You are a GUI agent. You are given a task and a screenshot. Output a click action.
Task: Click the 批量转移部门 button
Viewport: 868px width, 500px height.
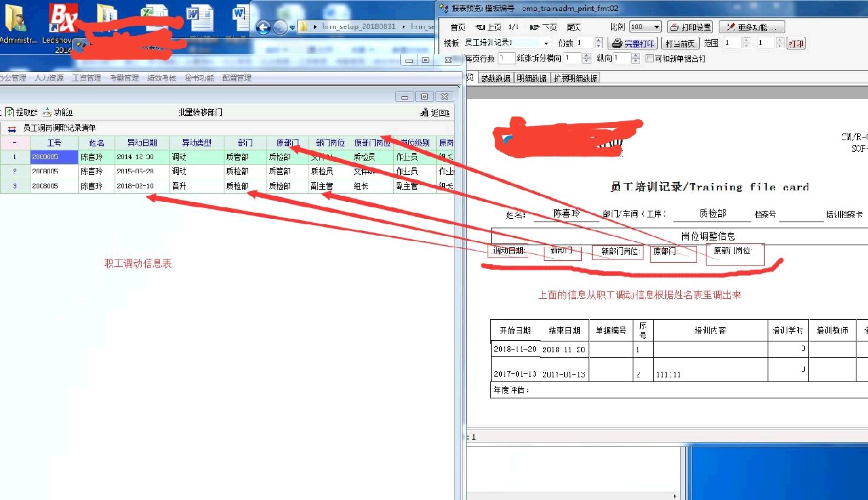point(200,112)
